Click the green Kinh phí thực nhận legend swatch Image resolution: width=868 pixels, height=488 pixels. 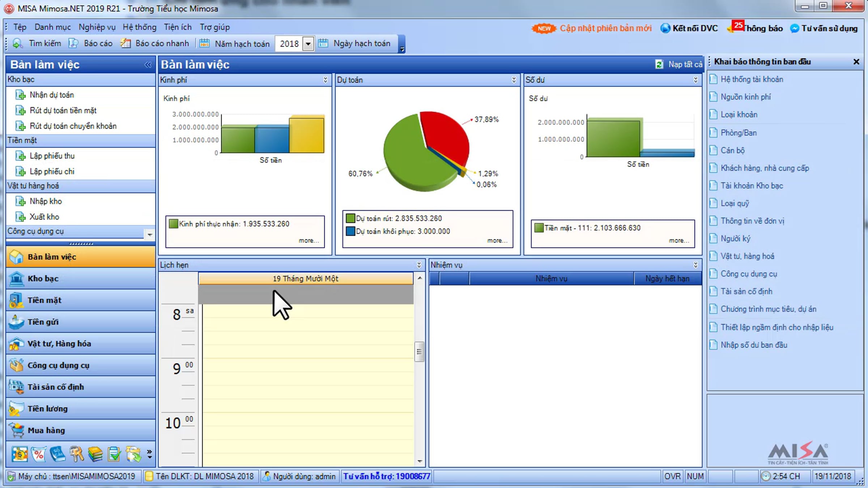[x=174, y=224]
